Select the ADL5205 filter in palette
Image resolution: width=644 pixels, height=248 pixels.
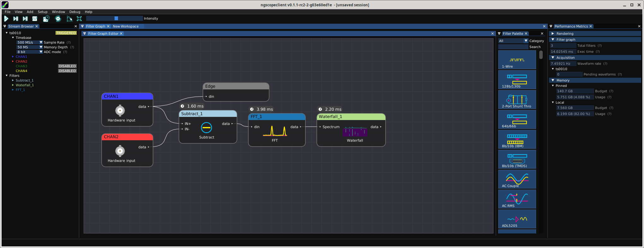tap(517, 219)
